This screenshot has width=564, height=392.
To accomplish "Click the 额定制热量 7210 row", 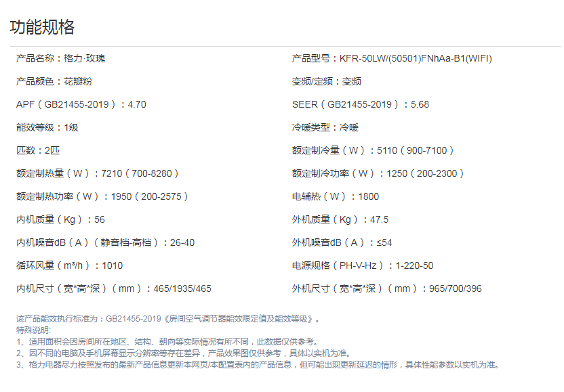I will coord(98,173).
